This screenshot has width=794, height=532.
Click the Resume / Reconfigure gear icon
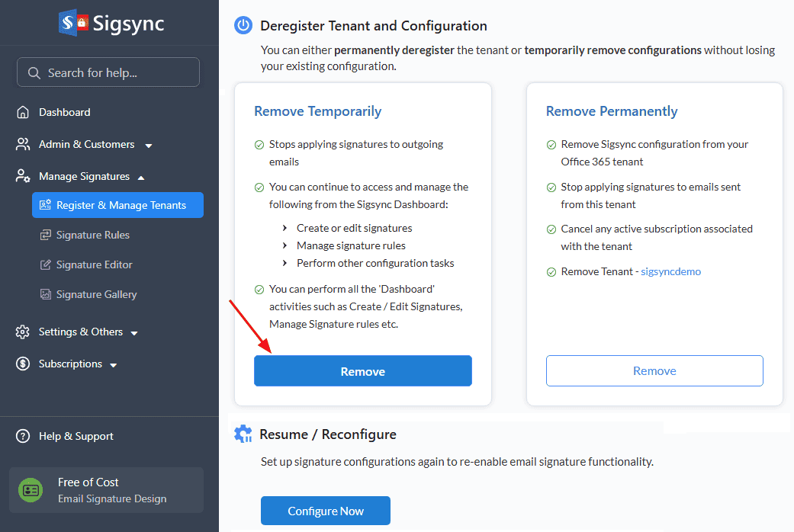point(243,434)
